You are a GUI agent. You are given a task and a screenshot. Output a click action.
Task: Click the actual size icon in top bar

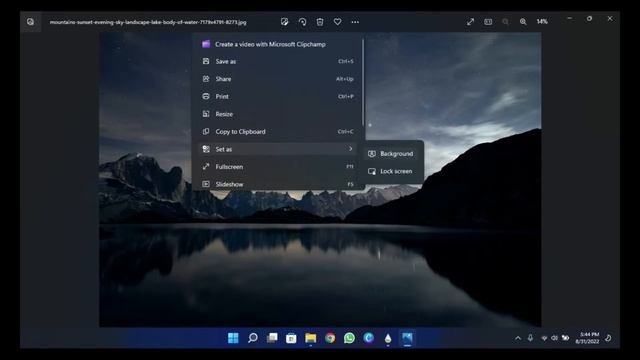click(x=488, y=22)
